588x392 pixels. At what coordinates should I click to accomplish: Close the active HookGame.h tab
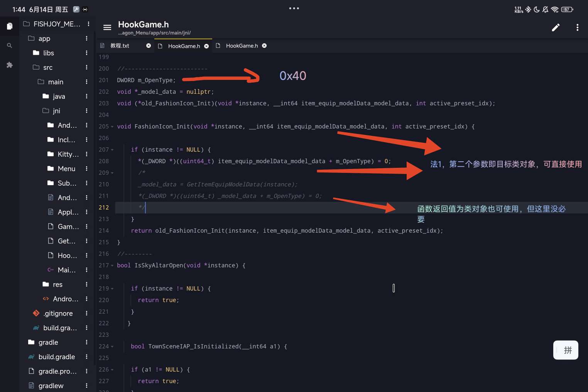pos(206,46)
